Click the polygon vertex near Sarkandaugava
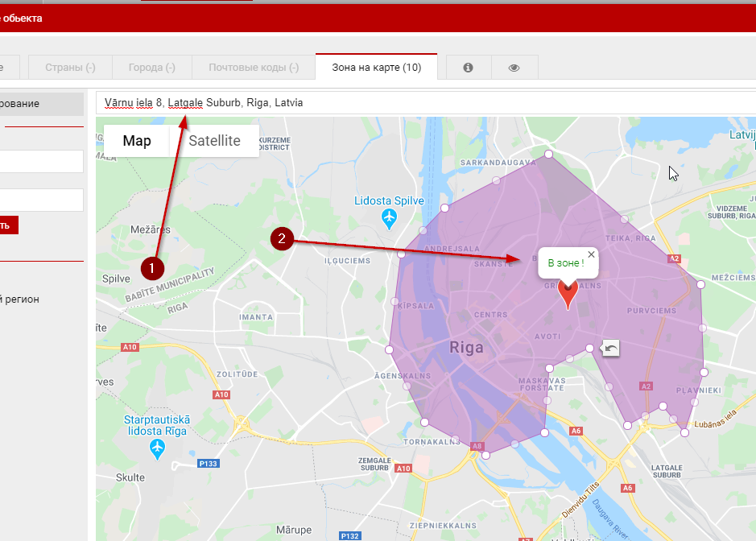 [548, 154]
